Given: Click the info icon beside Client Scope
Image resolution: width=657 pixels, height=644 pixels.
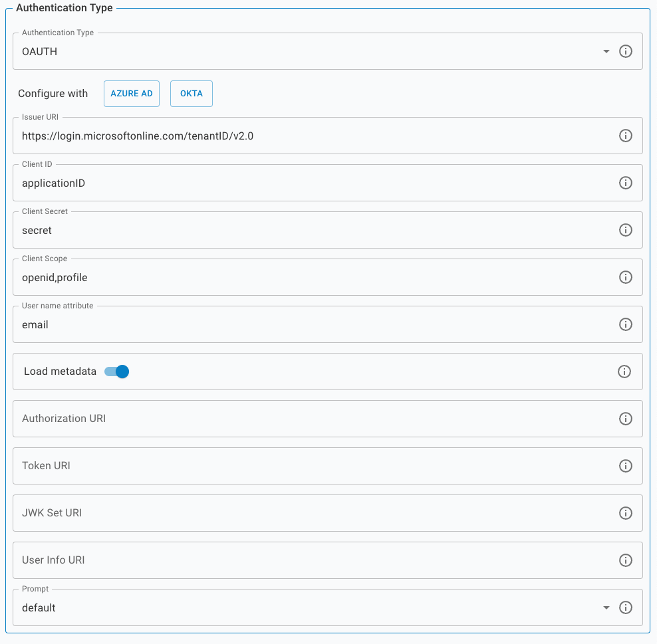Looking at the screenshot, I should coord(625,277).
